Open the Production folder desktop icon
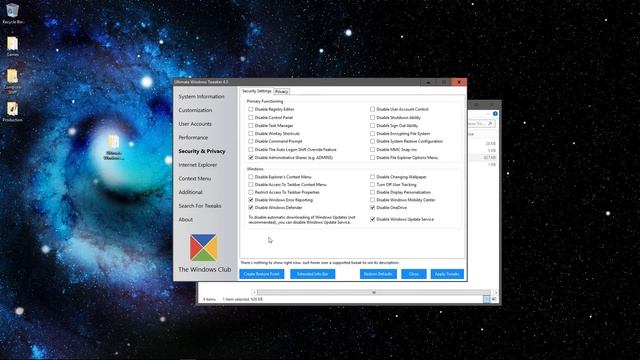This screenshot has width=640, height=360. (12, 111)
